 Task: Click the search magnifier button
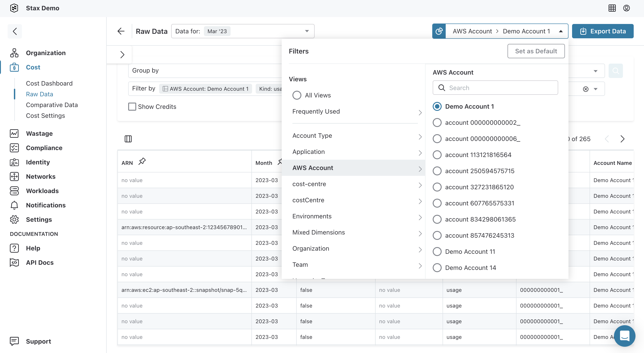[616, 71]
